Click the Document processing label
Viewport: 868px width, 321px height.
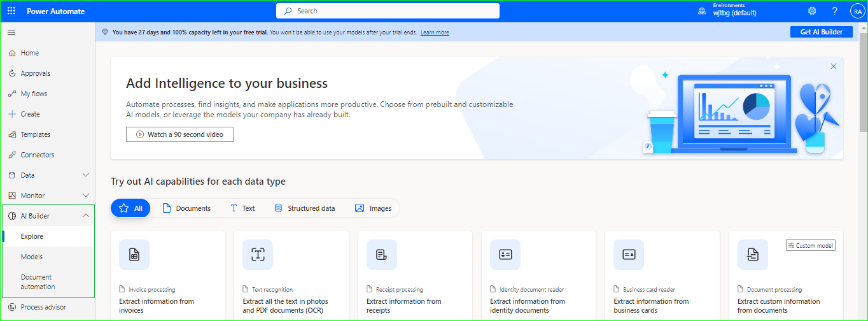click(x=774, y=290)
